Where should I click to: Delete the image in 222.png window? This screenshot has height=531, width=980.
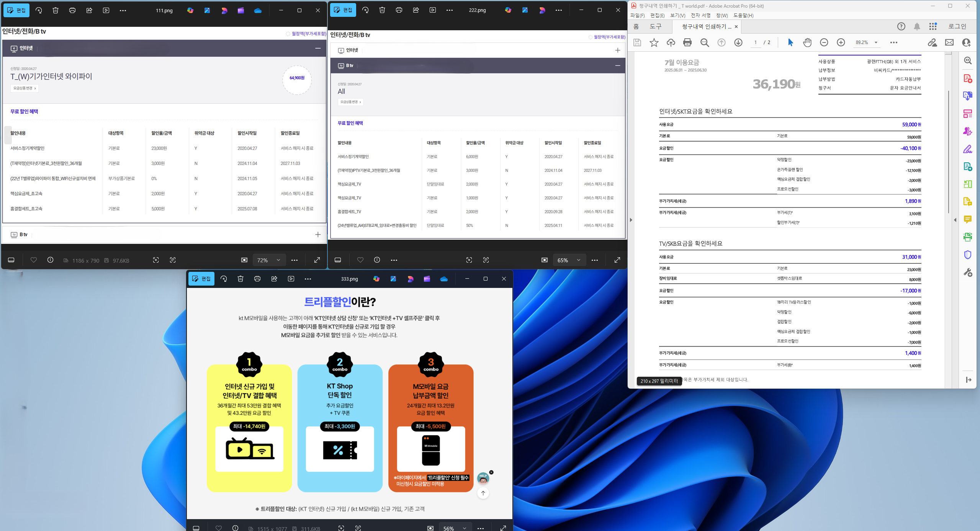[x=382, y=10]
